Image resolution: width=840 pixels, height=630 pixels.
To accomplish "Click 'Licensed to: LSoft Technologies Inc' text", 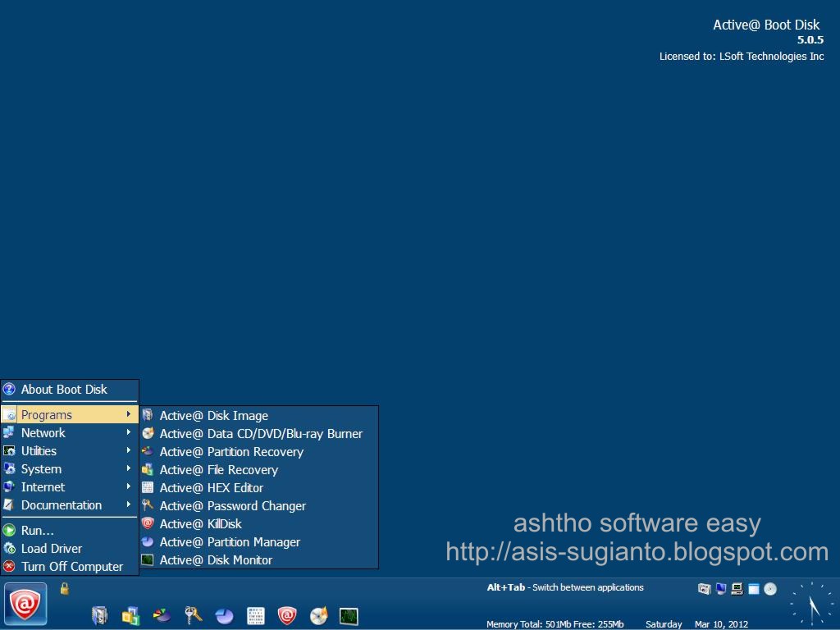I will [x=742, y=57].
